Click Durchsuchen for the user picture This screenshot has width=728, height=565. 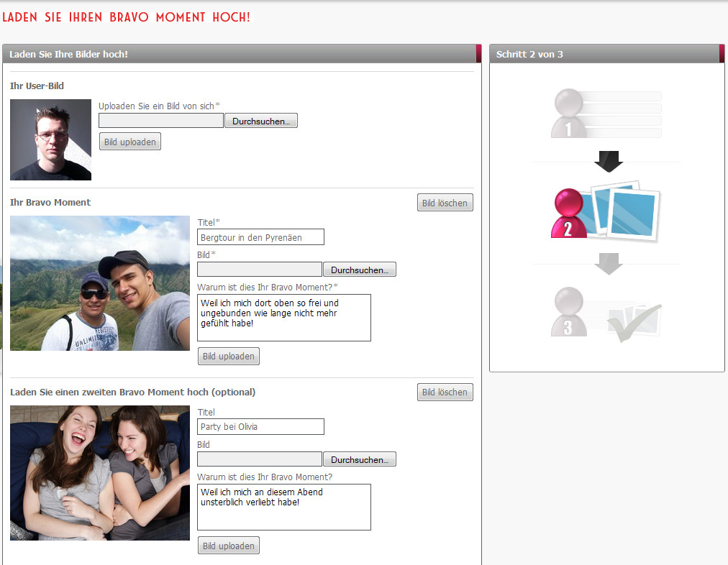[261, 121]
